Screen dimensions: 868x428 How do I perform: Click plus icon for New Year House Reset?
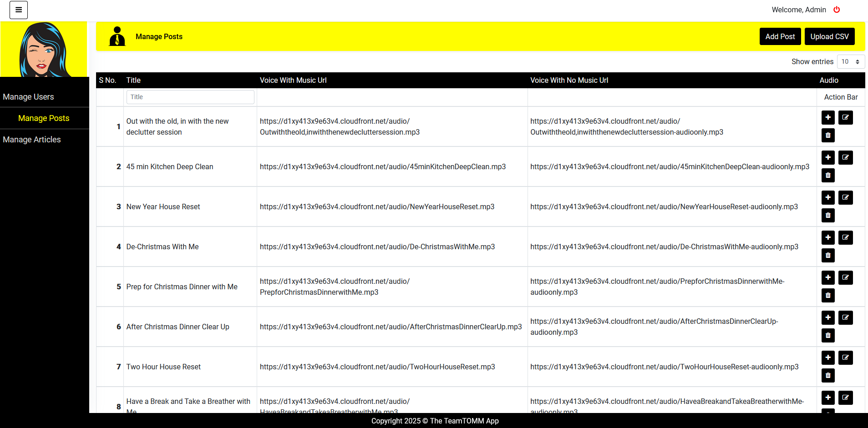point(828,197)
